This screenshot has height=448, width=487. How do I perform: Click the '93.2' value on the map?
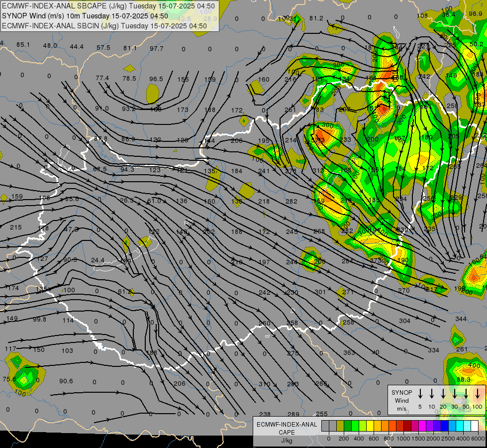[128, 109]
